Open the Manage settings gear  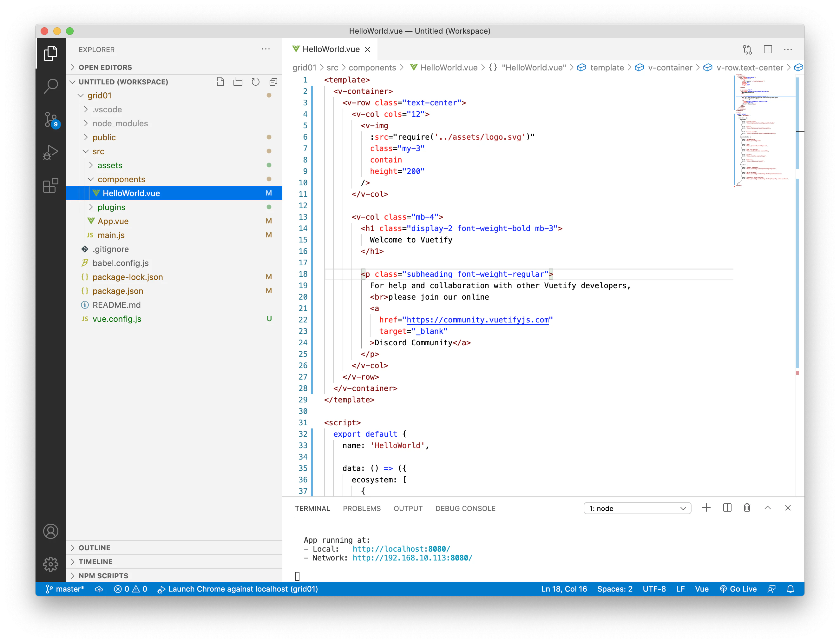pyautogui.click(x=51, y=564)
